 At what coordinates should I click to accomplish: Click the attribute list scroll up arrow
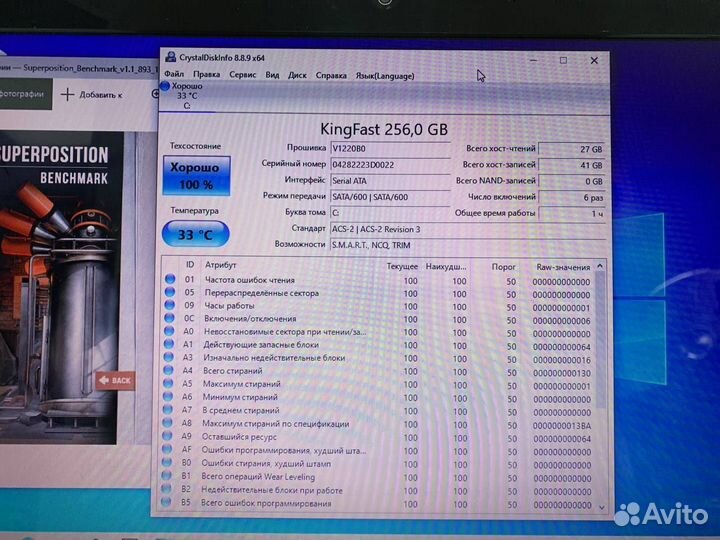(600, 266)
